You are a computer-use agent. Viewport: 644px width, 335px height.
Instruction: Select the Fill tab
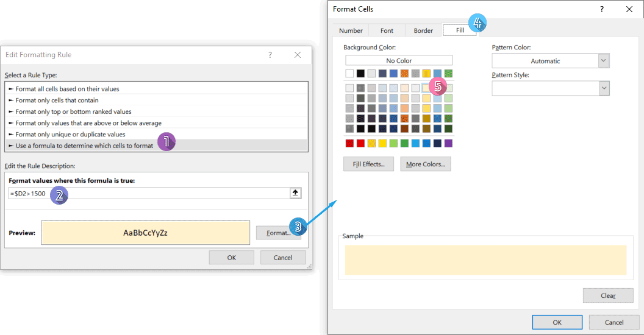[x=460, y=30]
